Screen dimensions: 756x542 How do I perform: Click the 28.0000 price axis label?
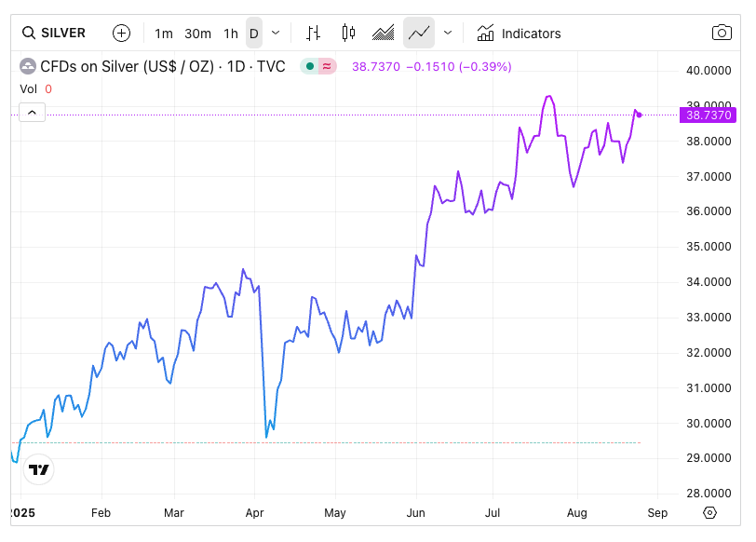click(709, 494)
